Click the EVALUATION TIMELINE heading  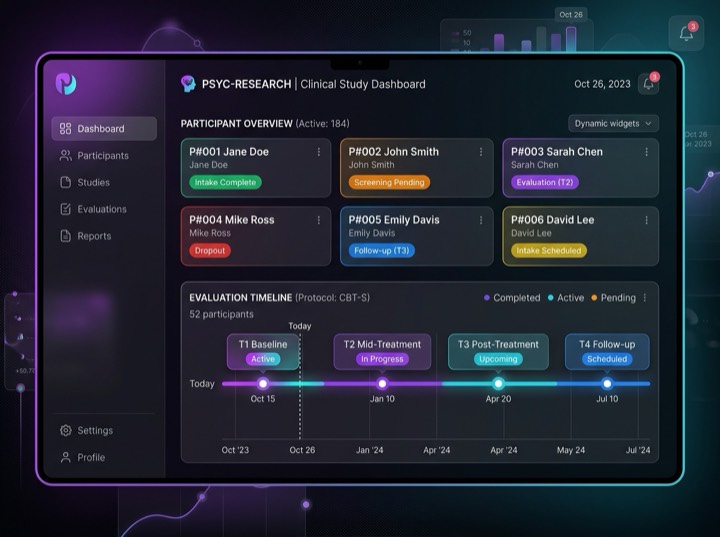(x=241, y=298)
